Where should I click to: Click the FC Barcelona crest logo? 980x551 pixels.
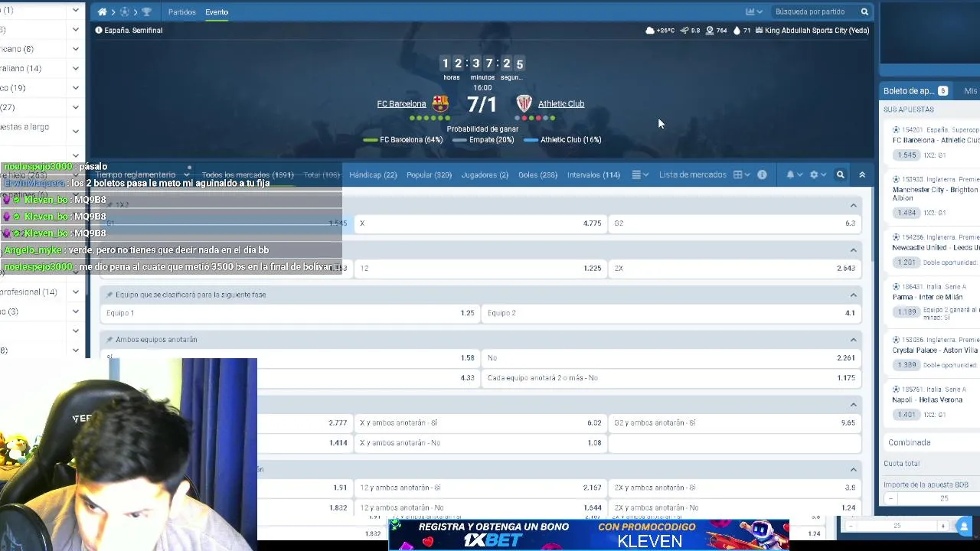pos(440,103)
